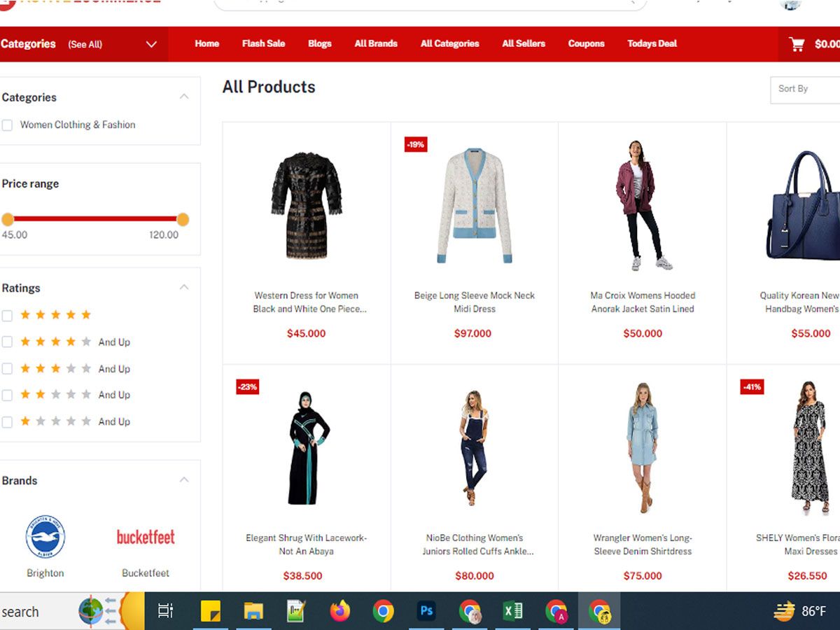
Task: Open the Beige Long Sleeve Mock Neck title
Action: (x=475, y=302)
